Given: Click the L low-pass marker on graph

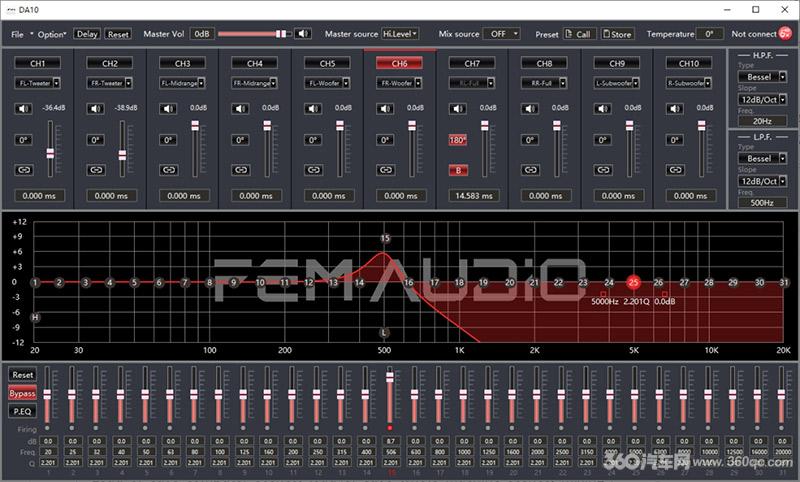Looking at the screenshot, I should [384, 333].
